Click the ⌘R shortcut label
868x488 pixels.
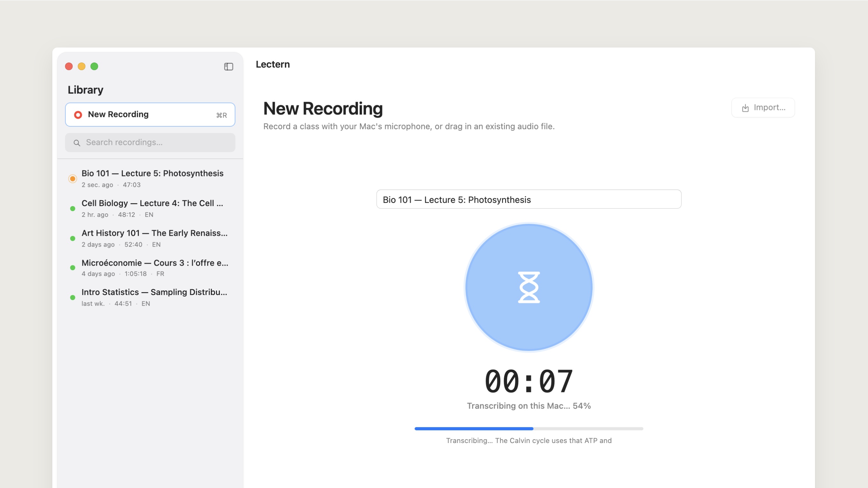click(x=221, y=115)
